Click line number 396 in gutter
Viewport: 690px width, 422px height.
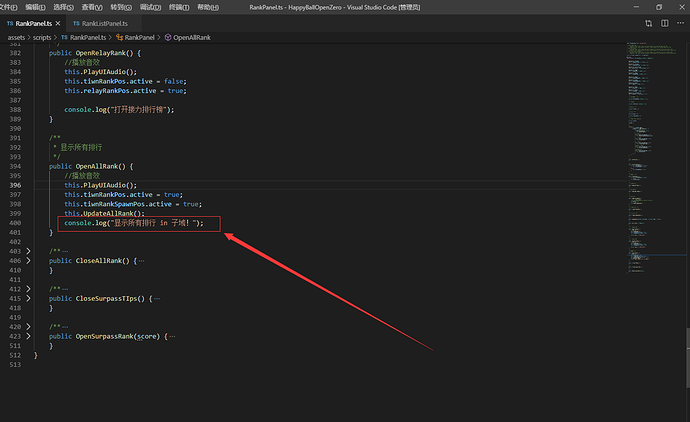coord(16,185)
